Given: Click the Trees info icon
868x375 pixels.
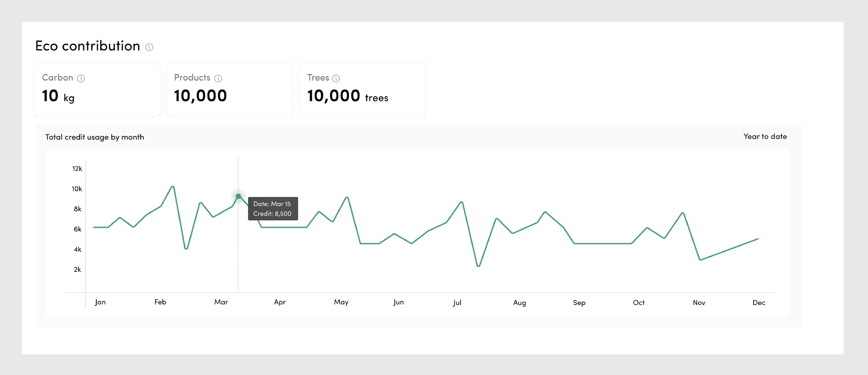Looking at the screenshot, I should (x=336, y=79).
